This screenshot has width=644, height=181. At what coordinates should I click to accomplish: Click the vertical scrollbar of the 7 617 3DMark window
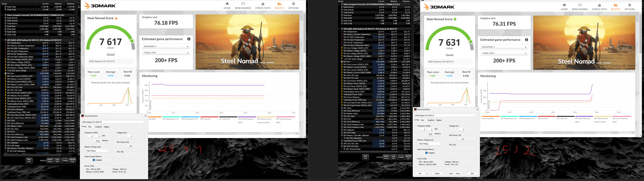click(x=304, y=33)
